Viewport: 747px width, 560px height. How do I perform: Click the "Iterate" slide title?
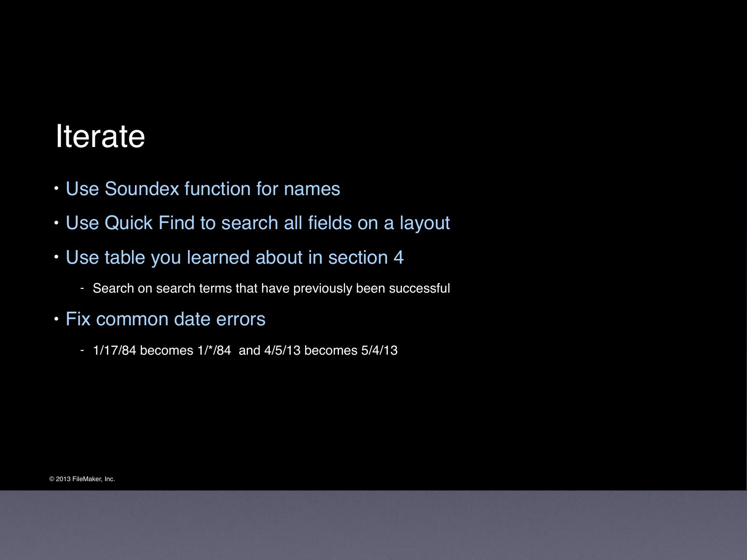click(100, 136)
